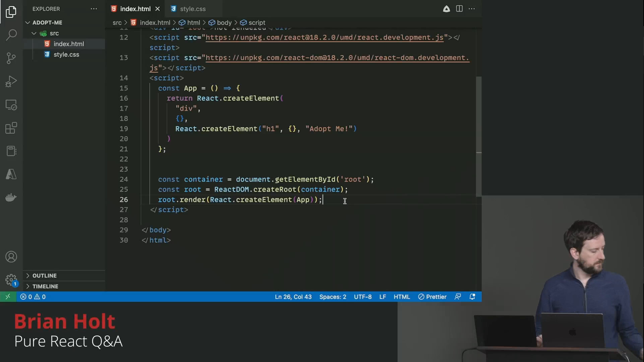Click the editor vertical scrollbar

[479, 136]
